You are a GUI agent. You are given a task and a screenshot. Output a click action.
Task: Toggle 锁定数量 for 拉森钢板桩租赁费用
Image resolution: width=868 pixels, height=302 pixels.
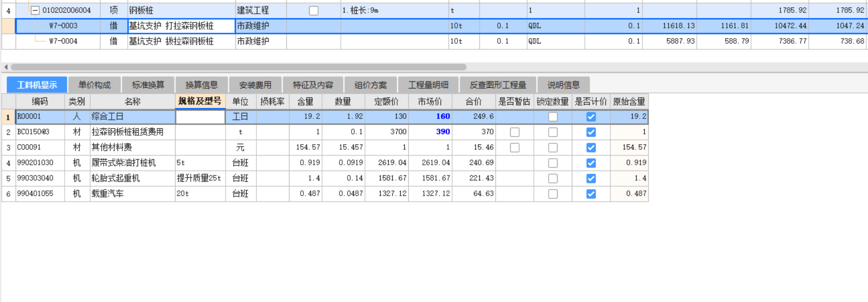pyautogui.click(x=553, y=132)
